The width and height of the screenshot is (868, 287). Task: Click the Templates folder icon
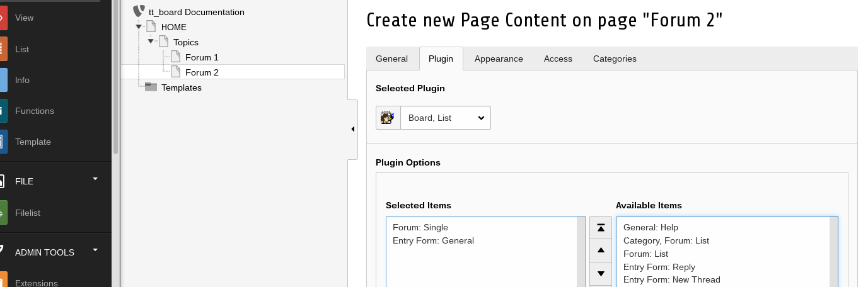click(151, 87)
